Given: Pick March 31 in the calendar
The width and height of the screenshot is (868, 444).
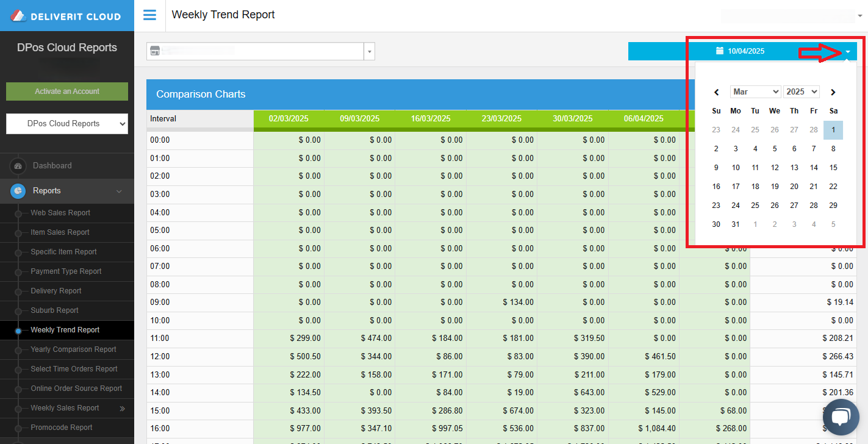Looking at the screenshot, I should (736, 224).
